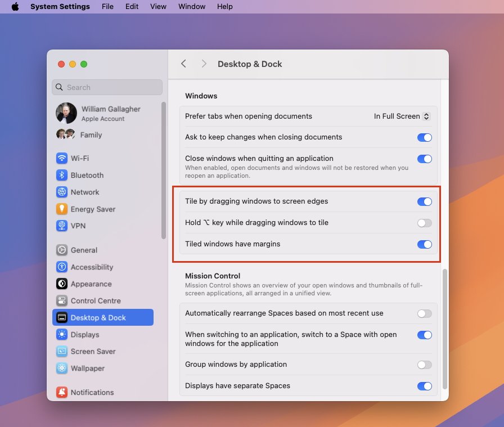The image size is (504, 427).
Task: Click the Network globe icon
Action: (x=62, y=192)
